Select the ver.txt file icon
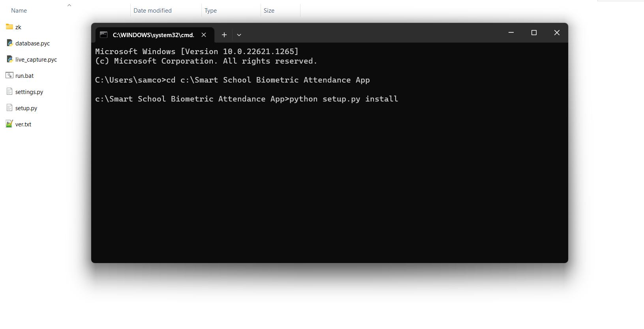Viewport: 644px width, 329px height. pyautogui.click(x=9, y=124)
